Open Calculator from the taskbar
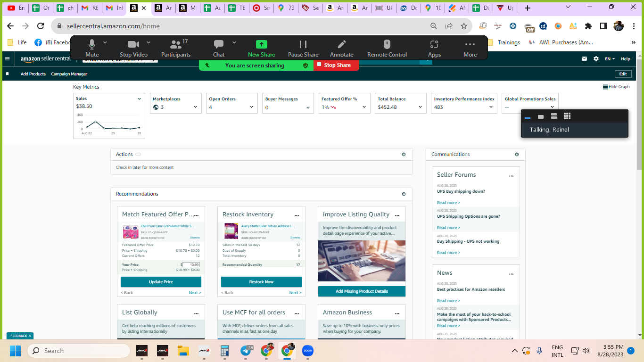644x362 pixels. 224,351
